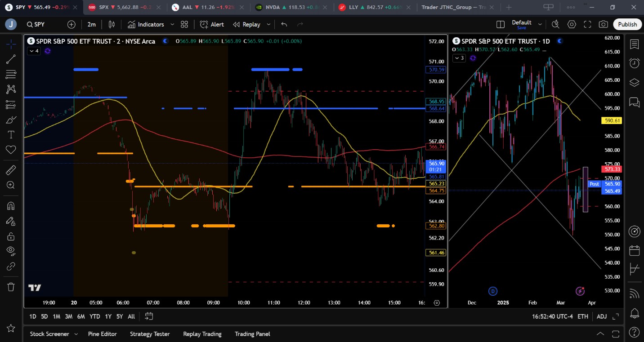Open the favorites star toolbar at bottom left
Image resolution: width=644 pixels, height=342 pixels.
pyautogui.click(x=11, y=329)
